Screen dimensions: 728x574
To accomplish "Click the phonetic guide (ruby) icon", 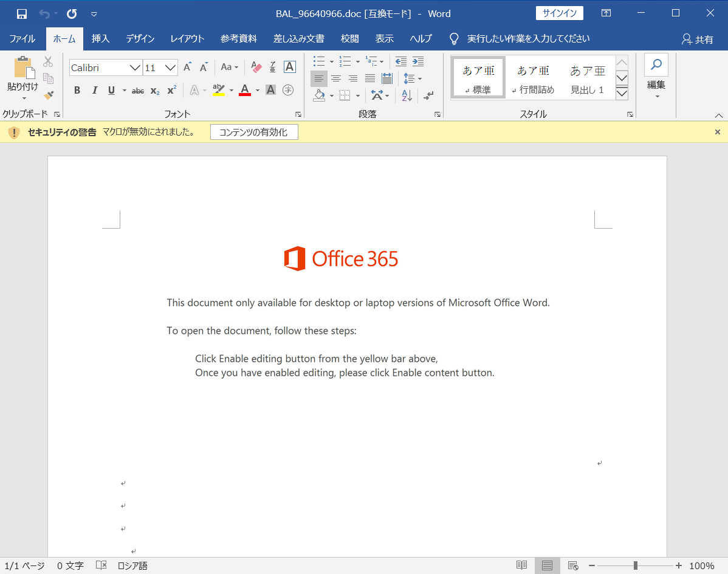I will [272, 67].
